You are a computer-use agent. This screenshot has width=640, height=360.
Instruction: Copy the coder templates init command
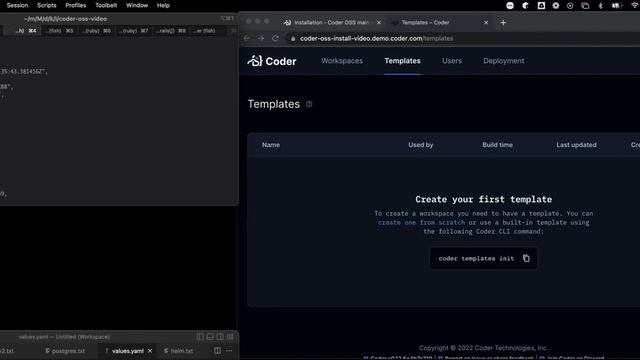(x=526, y=258)
